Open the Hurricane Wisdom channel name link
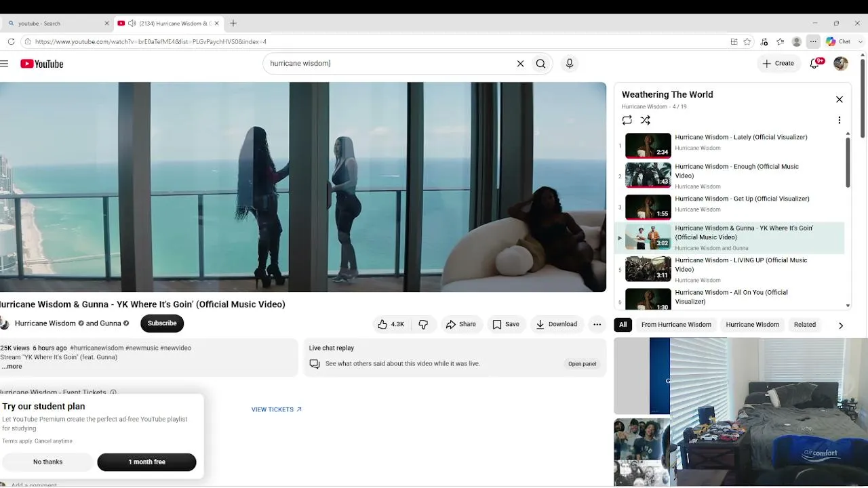 coord(45,323)
